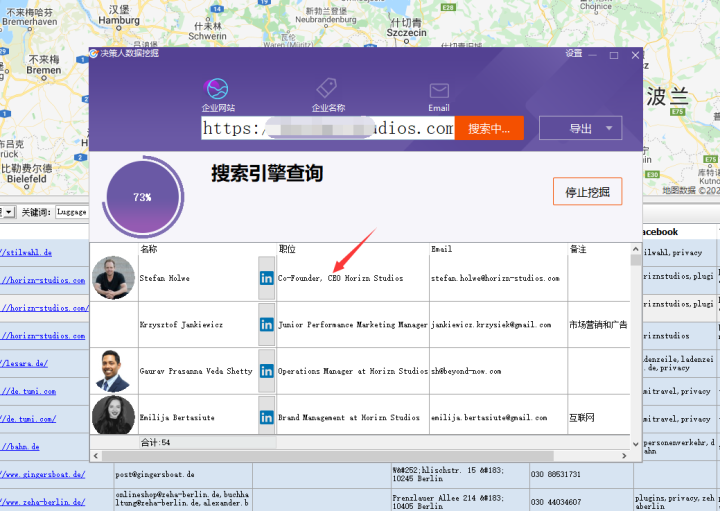720x511 pixels.
Task: Click the 关键词 Luggage keyword field
Action: pos(72,212)
